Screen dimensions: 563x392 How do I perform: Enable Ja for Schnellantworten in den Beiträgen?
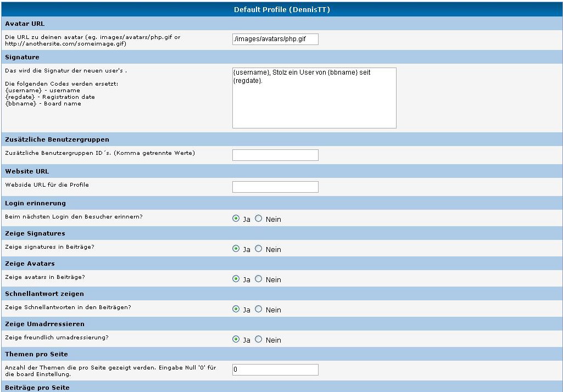coord(236,309)
